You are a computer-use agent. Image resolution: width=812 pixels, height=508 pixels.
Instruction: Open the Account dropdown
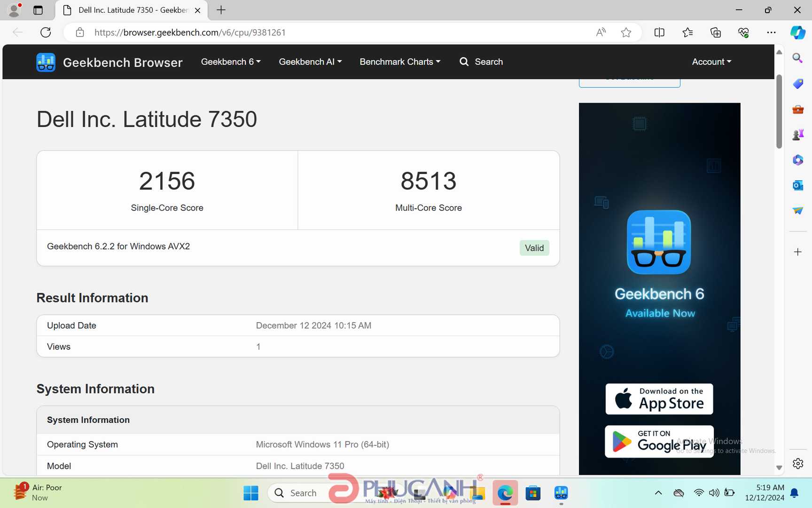click(x=711, y=62)
